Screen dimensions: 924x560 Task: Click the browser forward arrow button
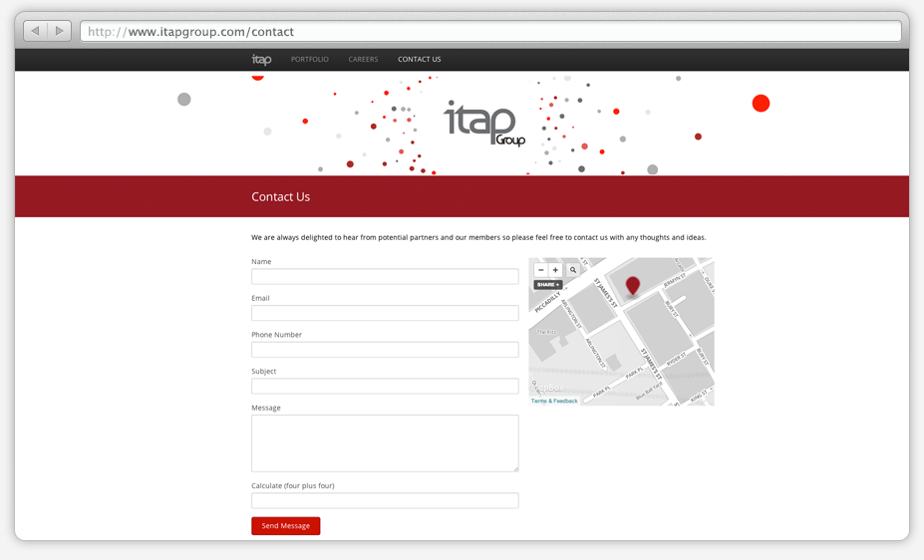59,31
